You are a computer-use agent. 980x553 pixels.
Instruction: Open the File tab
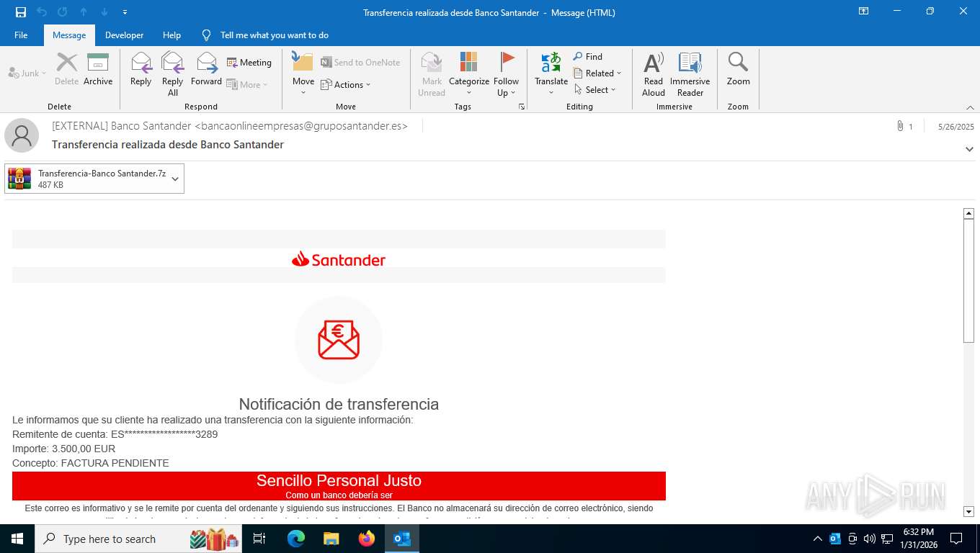pyautogui.click(x=21, y=35)
